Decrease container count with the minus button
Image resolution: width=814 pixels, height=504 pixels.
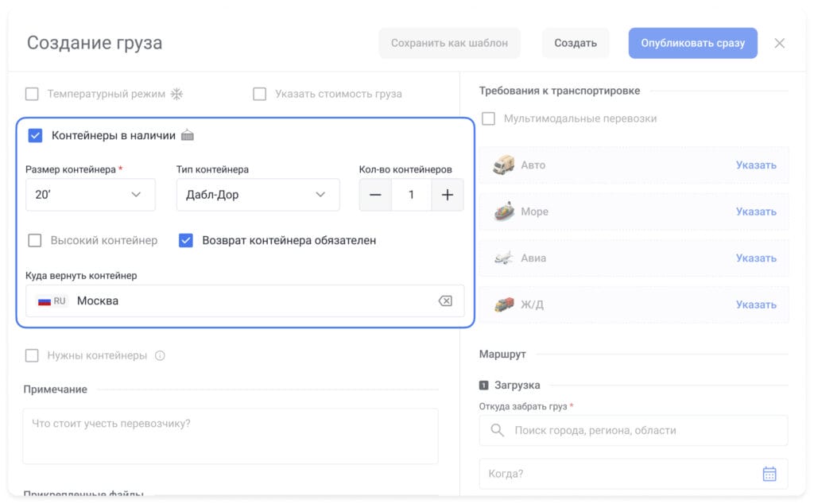pos(375,195)
